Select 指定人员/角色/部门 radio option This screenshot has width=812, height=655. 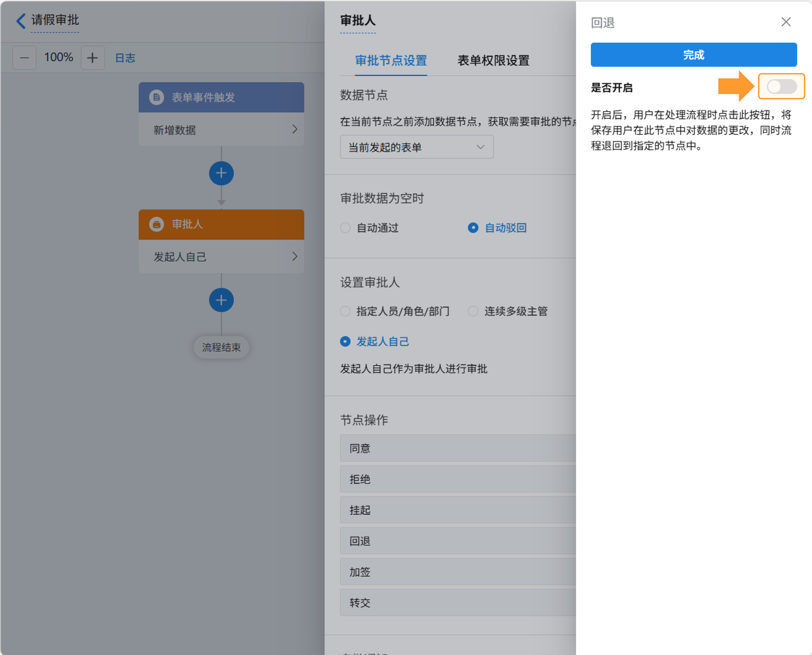345,311
